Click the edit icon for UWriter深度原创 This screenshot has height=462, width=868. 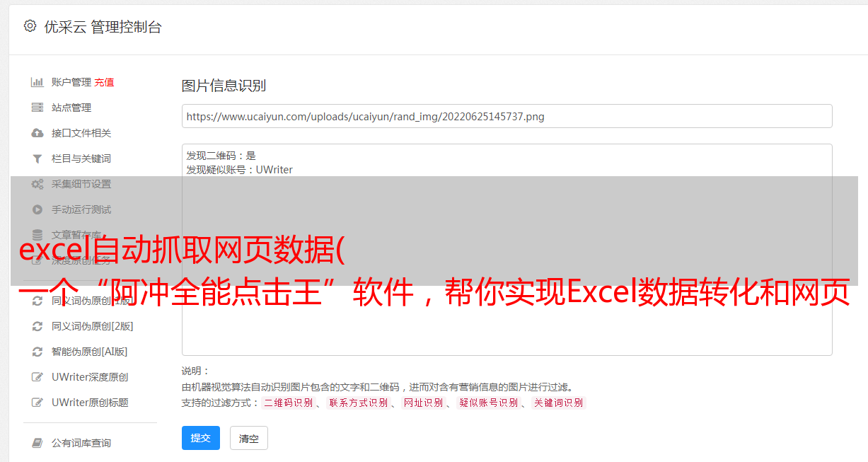37,377
